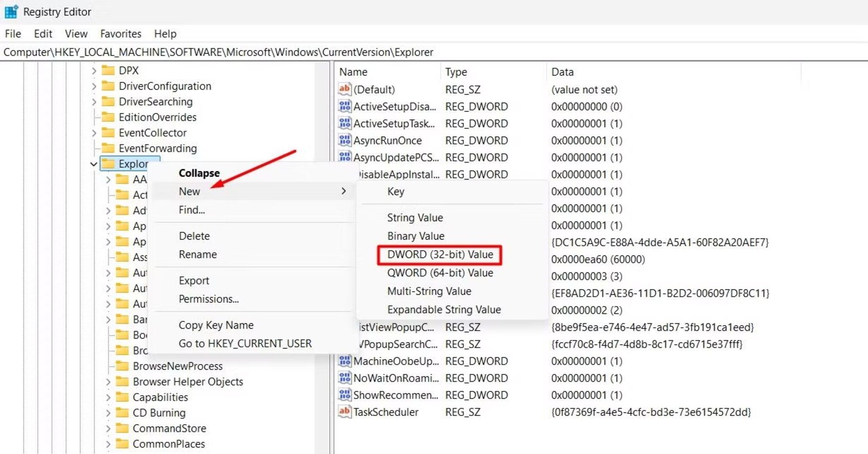
Task: Select DWORD (32-bit) Value from submenu
Action: click(439, 255)
